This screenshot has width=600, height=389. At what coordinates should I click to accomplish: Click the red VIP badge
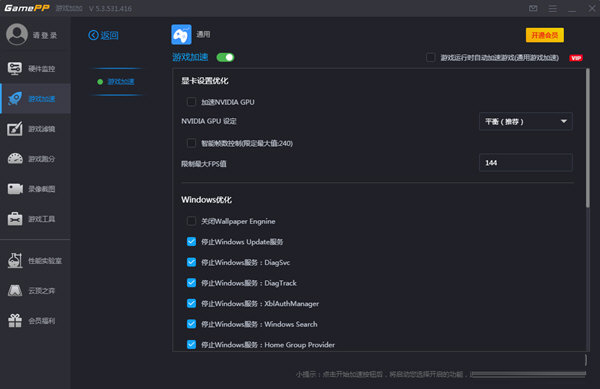point(576,58)
